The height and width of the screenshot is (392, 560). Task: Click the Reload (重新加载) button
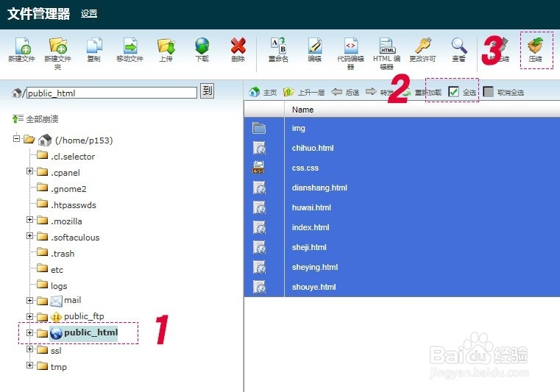428,93
